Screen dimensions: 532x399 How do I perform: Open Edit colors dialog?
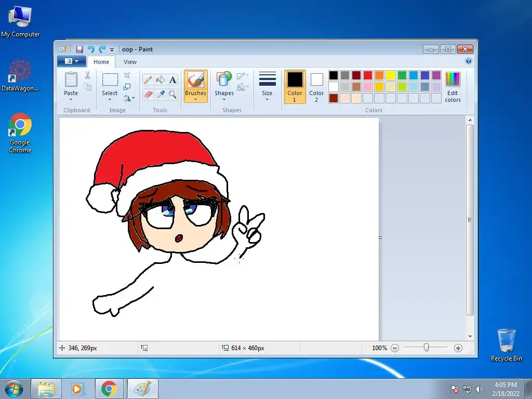[453, 87]
